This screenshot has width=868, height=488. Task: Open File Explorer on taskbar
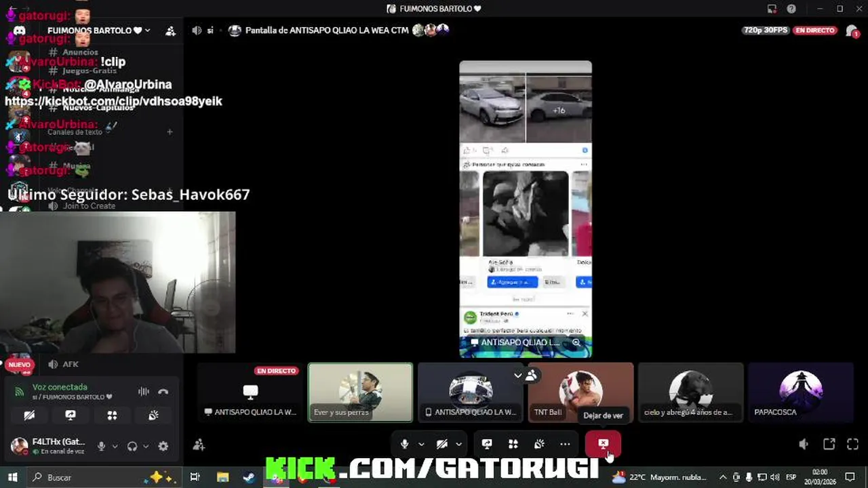[x=222, y=477]
